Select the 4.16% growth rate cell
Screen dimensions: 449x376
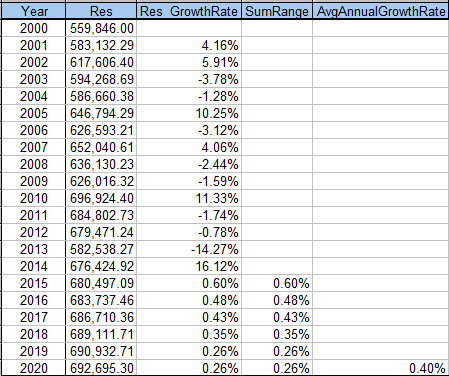[189, 45]
